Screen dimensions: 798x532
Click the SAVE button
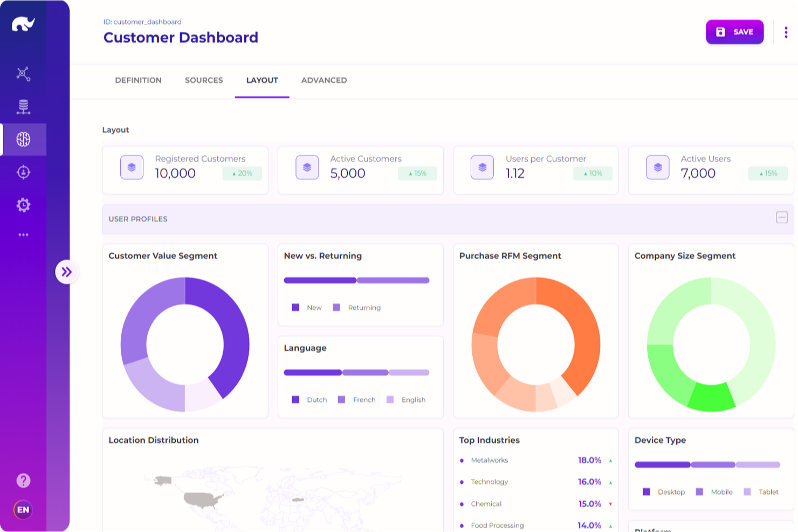coord(734,32)
